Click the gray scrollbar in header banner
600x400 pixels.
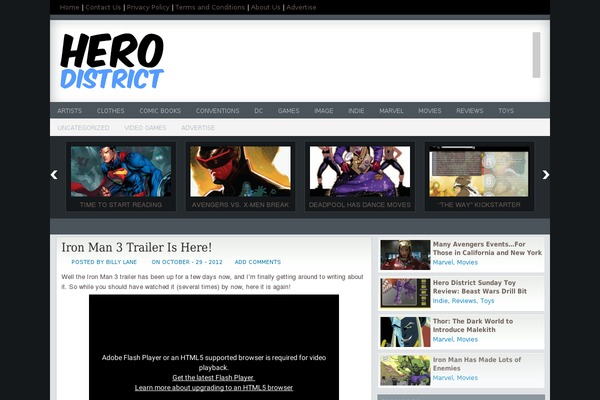coord(536,55)
